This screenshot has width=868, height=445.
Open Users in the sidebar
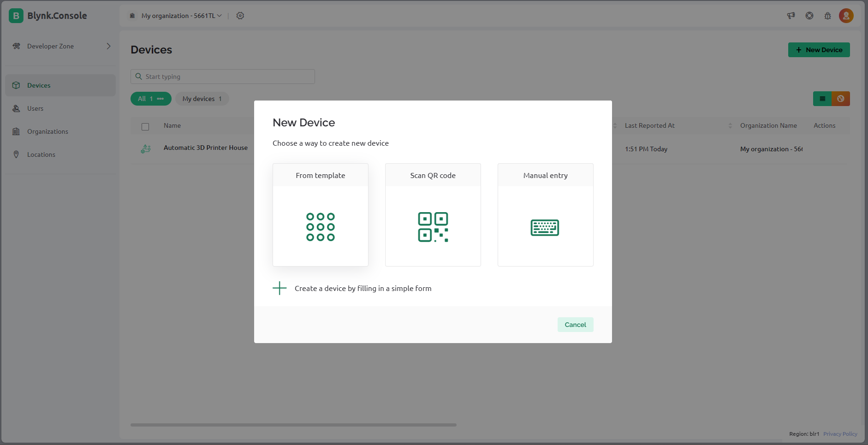60,108
